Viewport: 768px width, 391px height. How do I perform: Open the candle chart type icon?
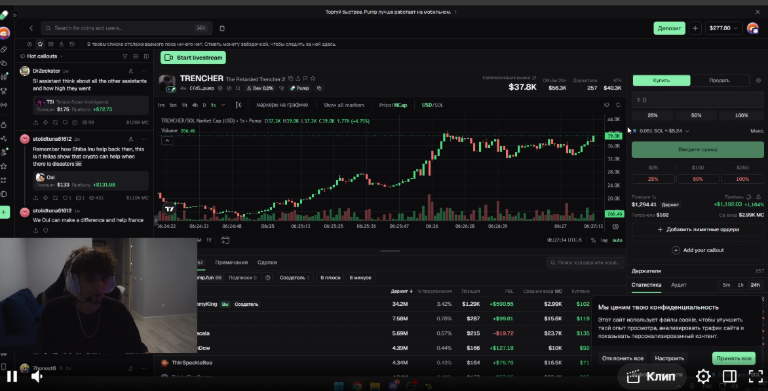(x=239, y=105)
